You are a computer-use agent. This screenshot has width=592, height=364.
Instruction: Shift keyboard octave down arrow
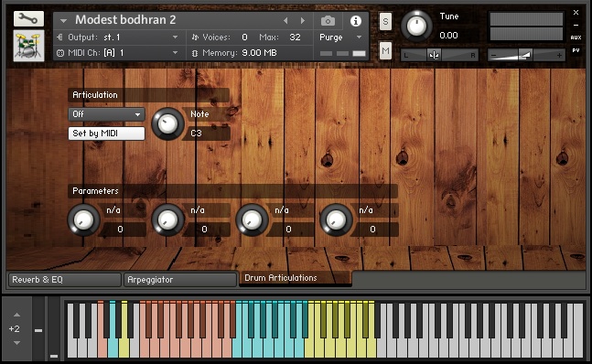click(x=16, y=343)
